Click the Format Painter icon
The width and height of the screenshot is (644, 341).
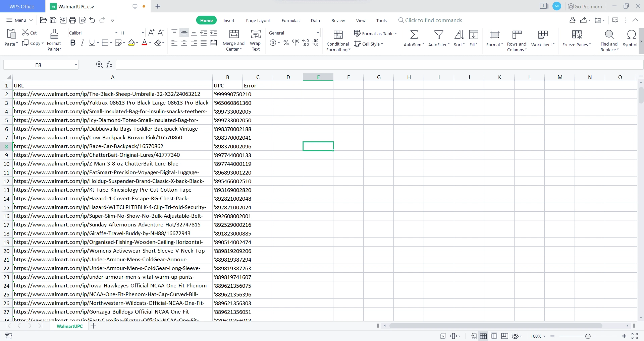[x=54, y=34]
